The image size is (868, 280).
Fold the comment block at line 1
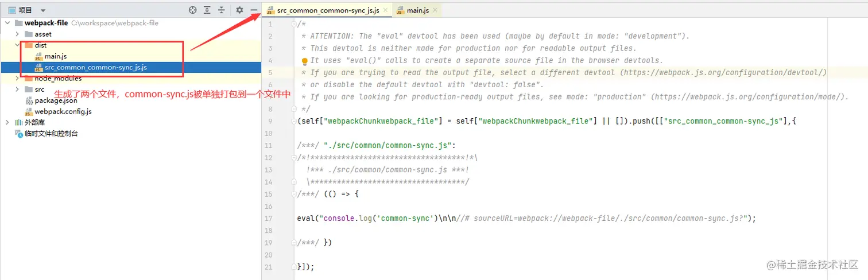point(294,24)
